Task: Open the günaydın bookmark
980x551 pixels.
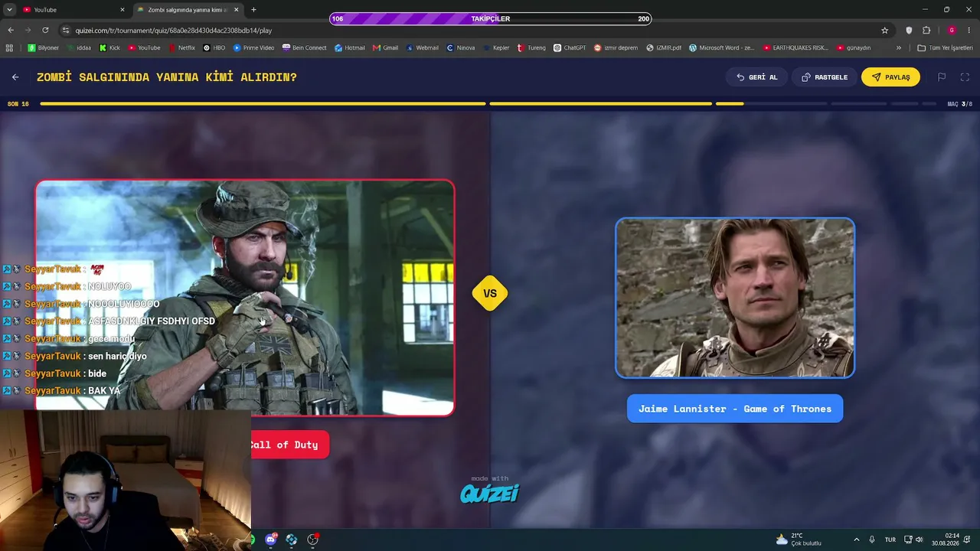Action: 854,47
